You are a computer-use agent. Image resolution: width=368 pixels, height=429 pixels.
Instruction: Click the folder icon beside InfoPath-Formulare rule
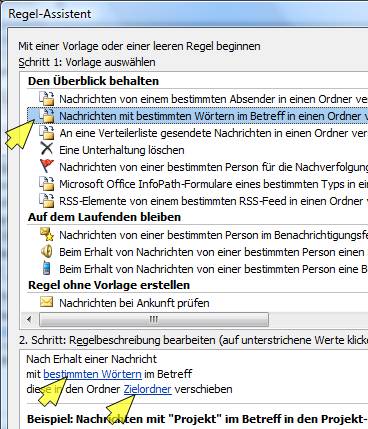coord(47,184)
